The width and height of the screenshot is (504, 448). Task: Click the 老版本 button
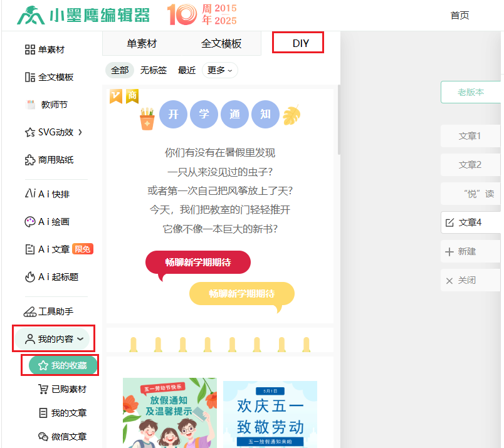click(471, 92)
